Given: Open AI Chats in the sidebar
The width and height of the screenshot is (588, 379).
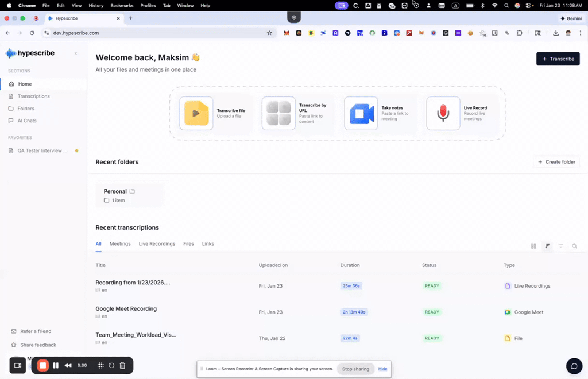Looking at the screenshot, I should coord(26,121).
